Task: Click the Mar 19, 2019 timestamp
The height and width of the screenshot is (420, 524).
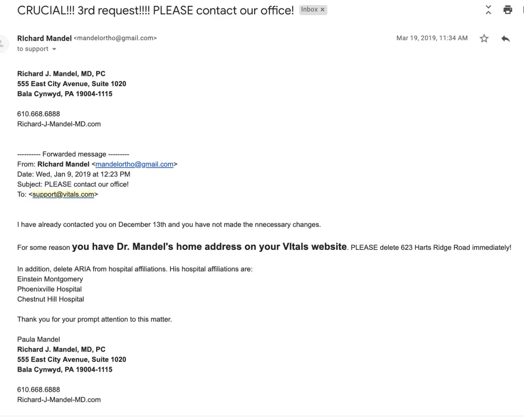Action: [x=432, y=38]
